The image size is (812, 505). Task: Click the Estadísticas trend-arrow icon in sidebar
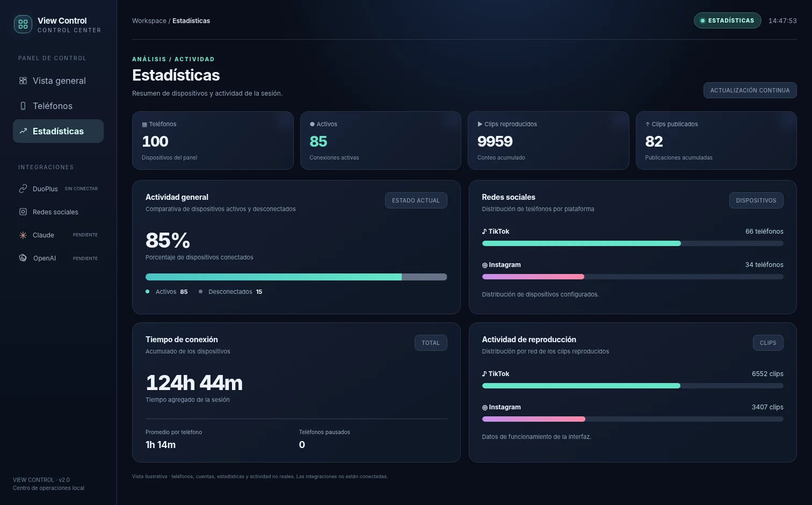(x=23, y=131)
